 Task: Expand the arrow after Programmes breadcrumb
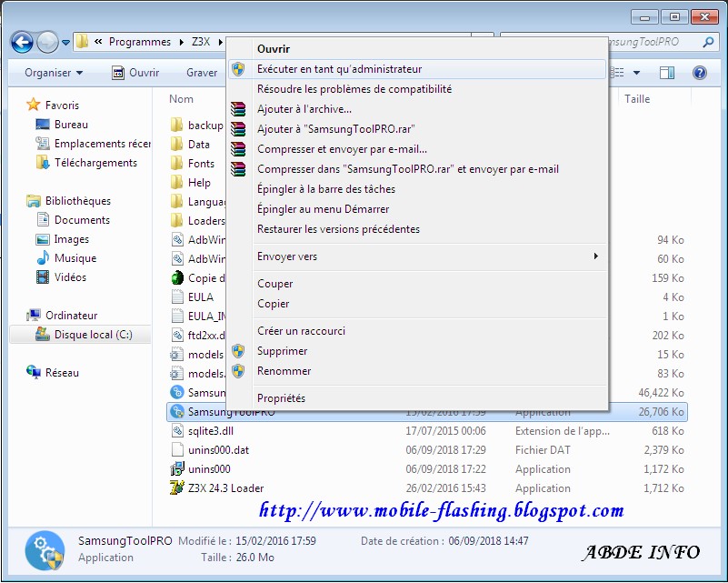pyautogui.click(x=181, y=42)
